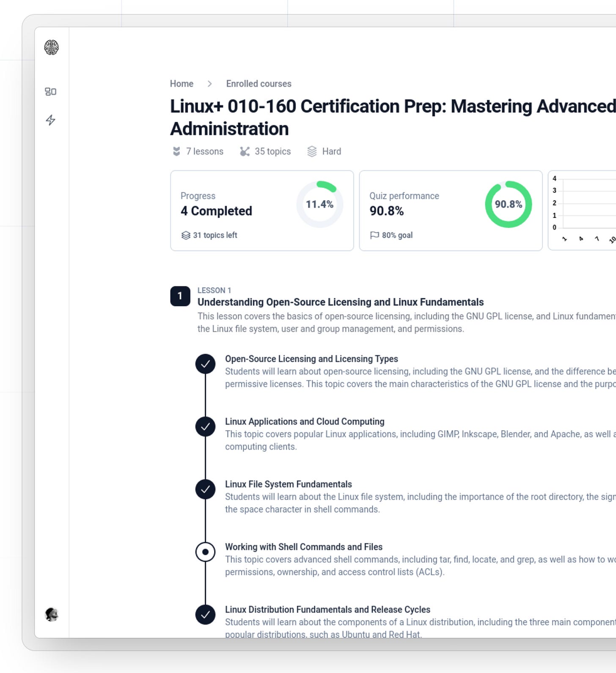This screenshot has width=616, height=673.
Task: Open topic Open-Source Licensing and Licensing Types
Action: [311, 359]
